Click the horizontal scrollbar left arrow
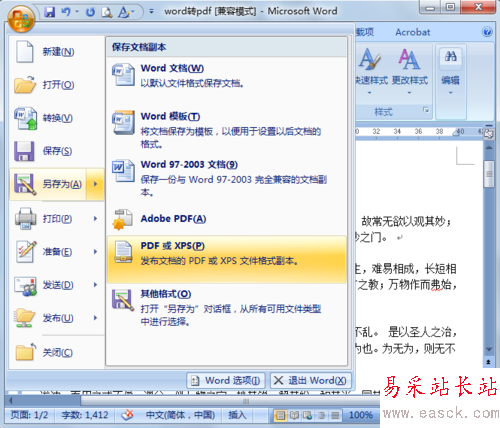Screen dimensions: 500x428 (x=11, y=400)
